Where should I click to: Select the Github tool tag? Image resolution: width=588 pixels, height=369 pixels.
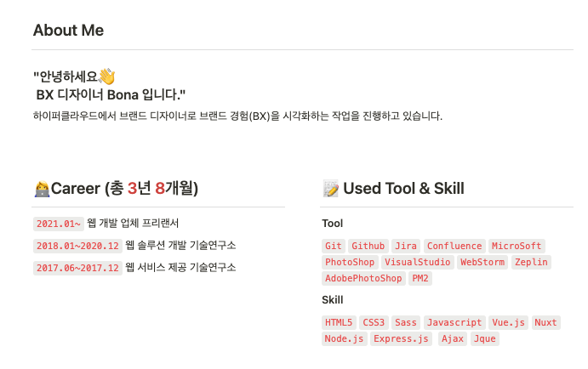point(368,246)
